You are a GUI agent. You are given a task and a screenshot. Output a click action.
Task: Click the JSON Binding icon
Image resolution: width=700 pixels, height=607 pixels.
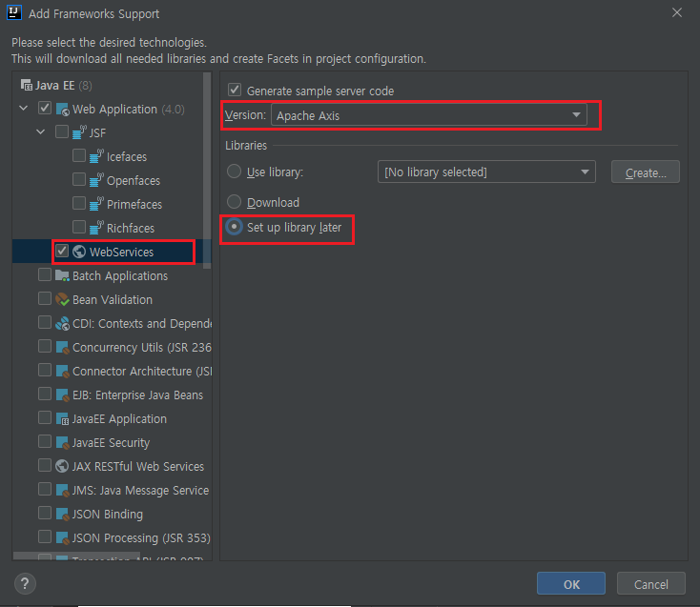62,514
